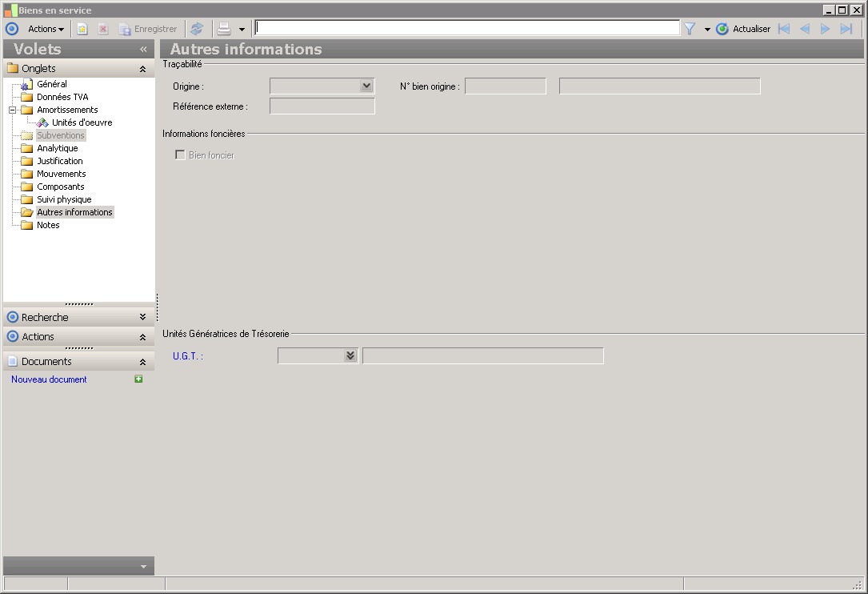Select the Général tab item
868x594 pixels.
point(52,84)
